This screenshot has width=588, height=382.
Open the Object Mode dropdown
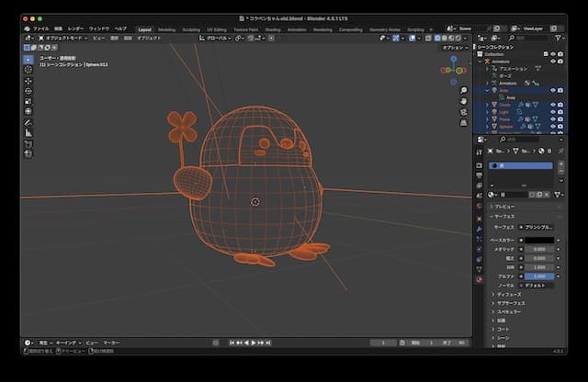click(x=63, y=39)
